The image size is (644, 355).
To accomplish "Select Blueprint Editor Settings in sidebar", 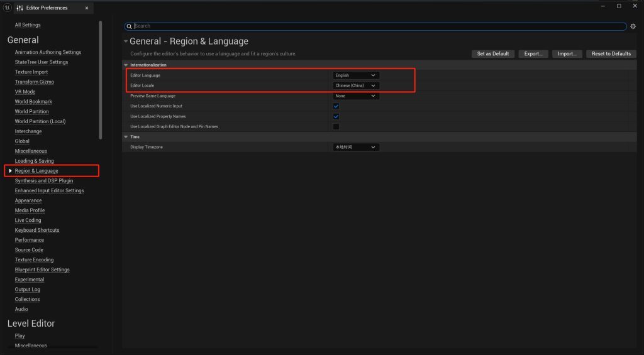I will [42, 270].
